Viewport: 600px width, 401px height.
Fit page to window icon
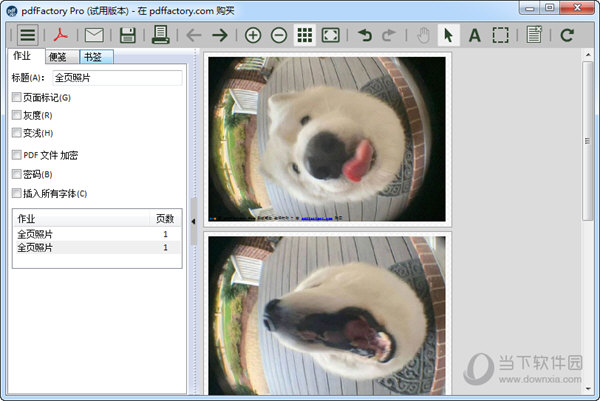coord(331,35)
